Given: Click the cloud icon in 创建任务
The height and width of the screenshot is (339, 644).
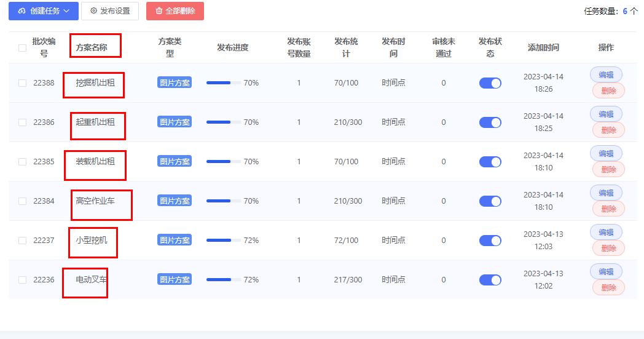Looking at the screenshot, I should tap(22, 11).
